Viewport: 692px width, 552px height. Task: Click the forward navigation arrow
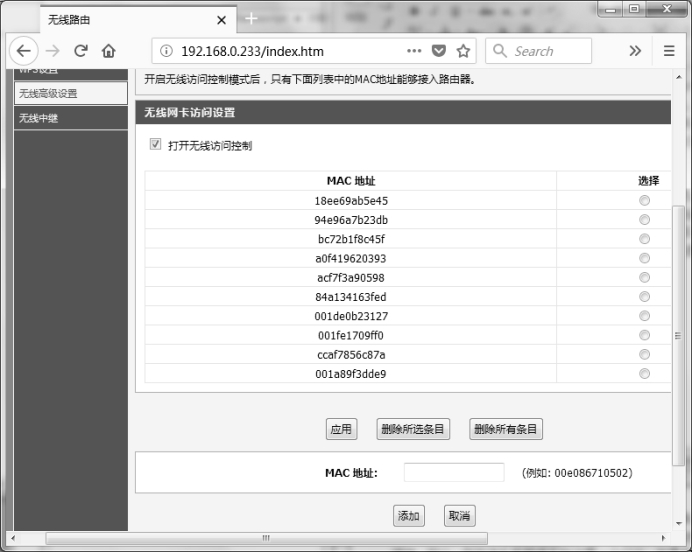click(53, 51)
